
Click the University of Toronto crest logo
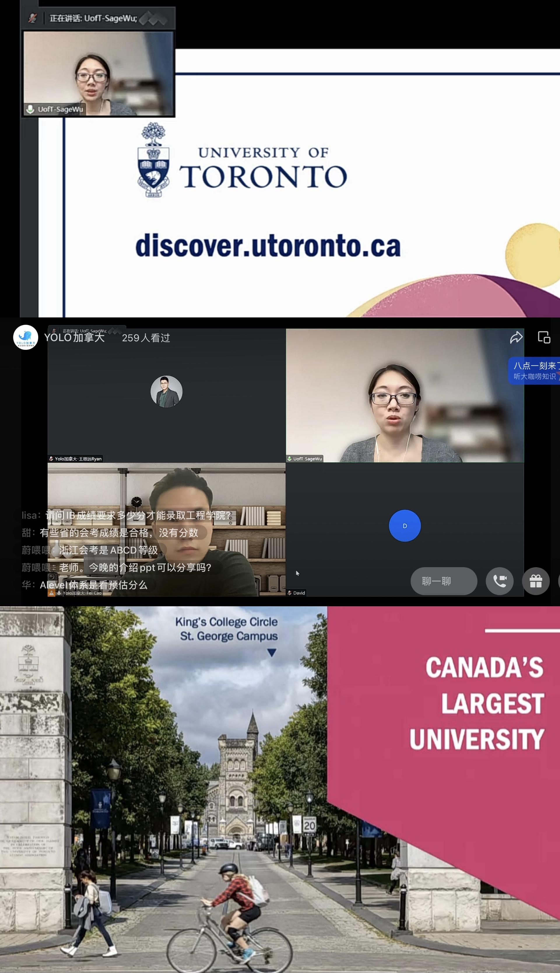tap(153, 160)
